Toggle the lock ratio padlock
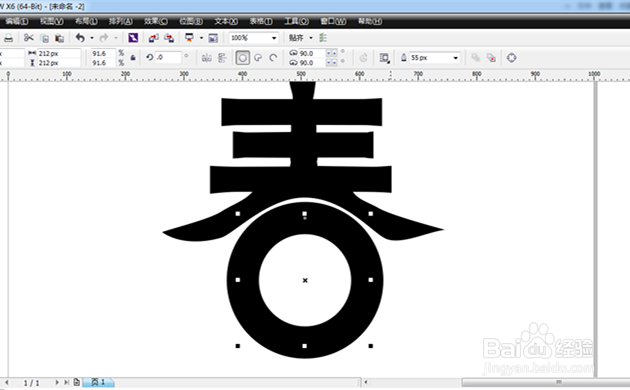Screen dimensions: 630x390 click(133, 58)
